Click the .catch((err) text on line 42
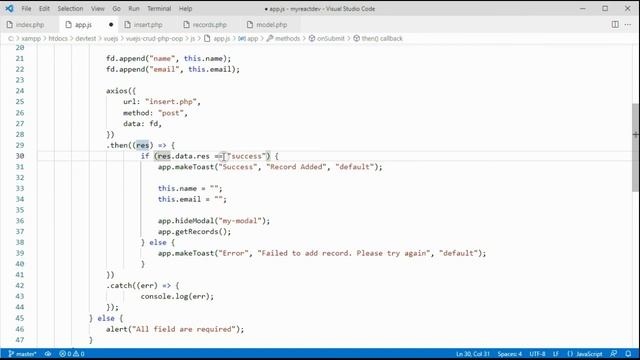640x360 pixels. (x=132, y=285)
